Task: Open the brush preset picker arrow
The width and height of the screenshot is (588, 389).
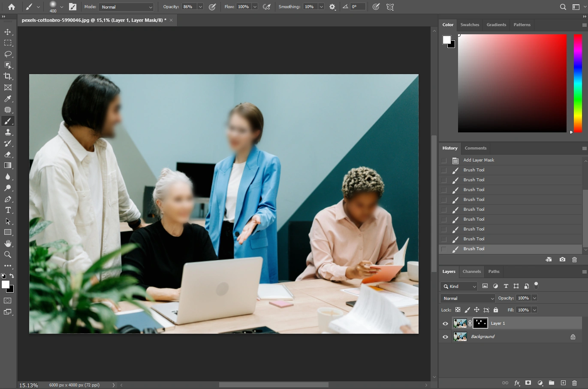Action: pyautogui.click(x=61, y=7)
